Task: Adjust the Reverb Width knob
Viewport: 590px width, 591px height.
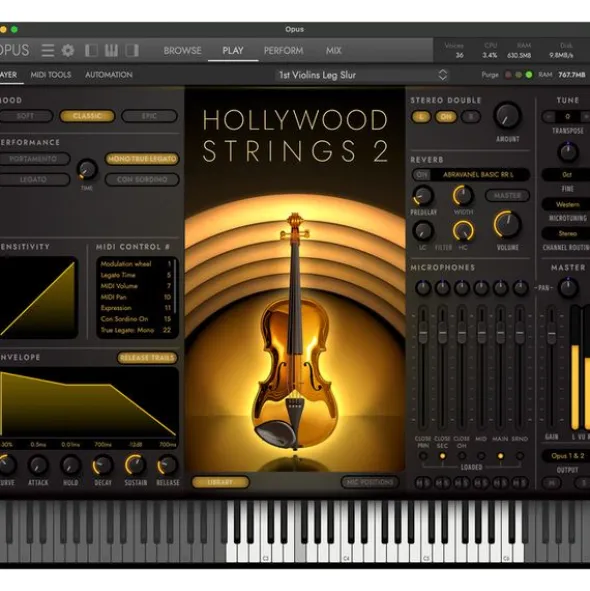Action: [x=463, y=196]
